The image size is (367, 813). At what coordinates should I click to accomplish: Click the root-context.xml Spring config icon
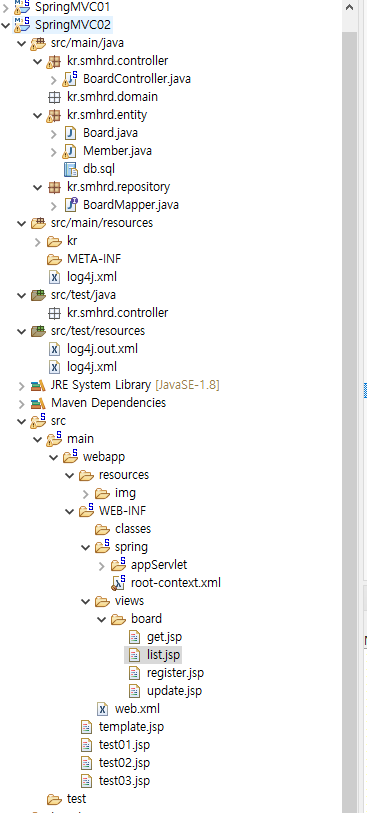point(118,582)
